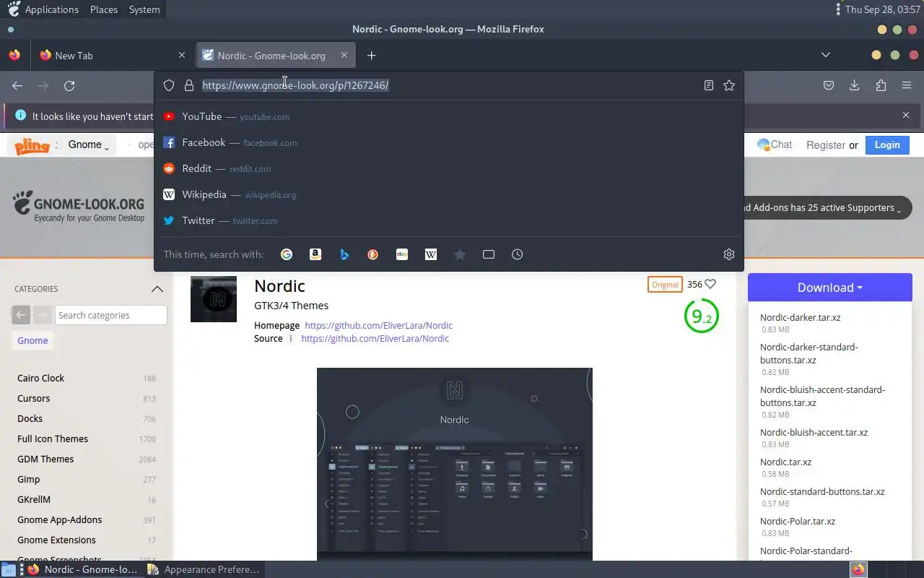
Task: Open Cairo Clock category
Action: coord(40,378)
